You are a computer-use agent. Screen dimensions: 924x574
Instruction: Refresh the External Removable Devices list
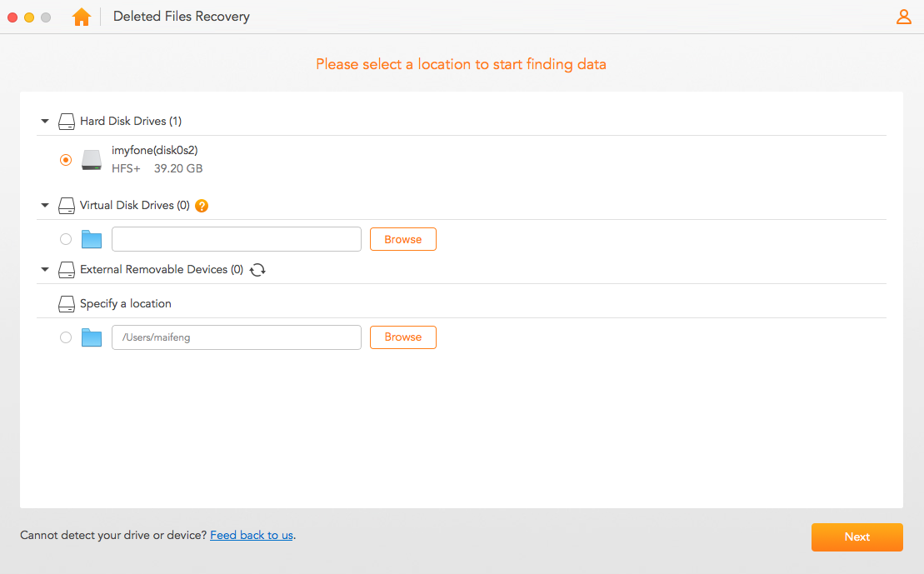pyautogui.click(x=257, y=269)
